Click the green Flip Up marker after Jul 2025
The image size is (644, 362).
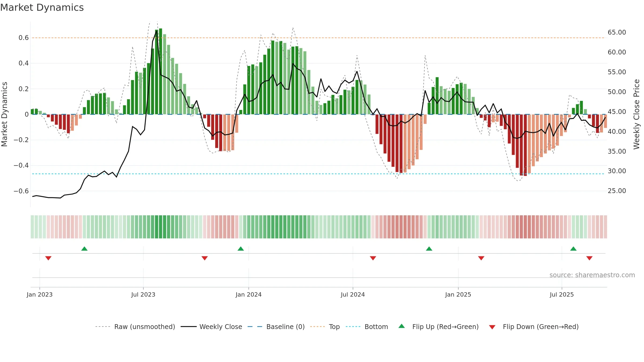point(573,249)
